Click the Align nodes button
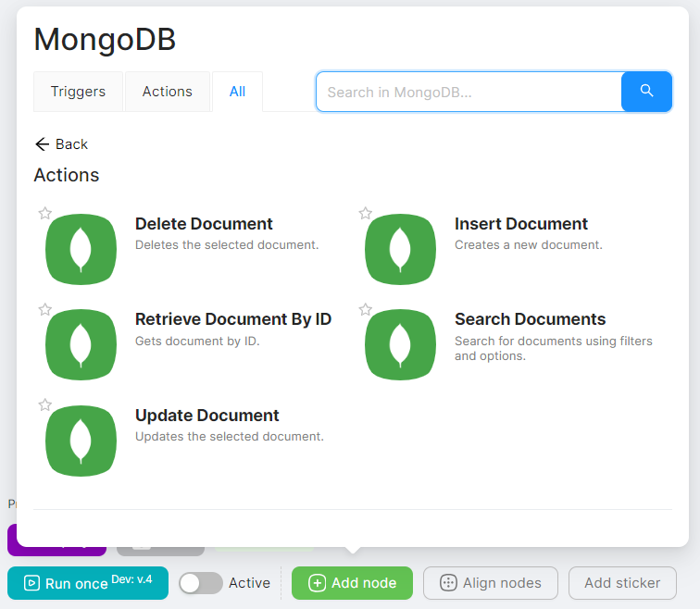The width and height of the screenshot is (700, 609). pos(491,583)
